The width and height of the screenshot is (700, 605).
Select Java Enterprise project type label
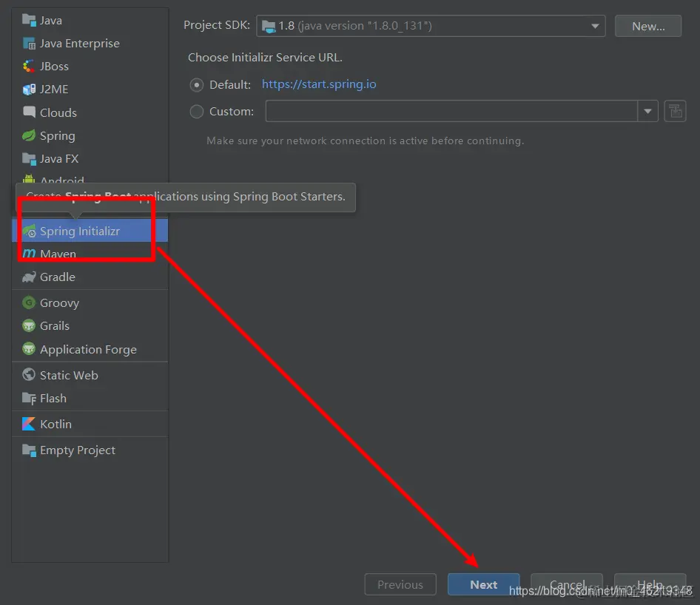tap(80, 44)
